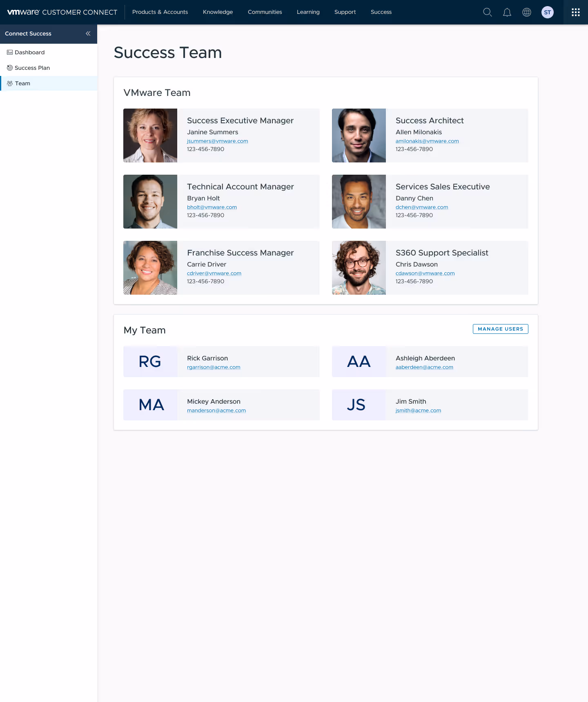The height and width of the screenshot is (702, 588).
Task: Click the VMware Team section heading
Action: pos(157,93)
